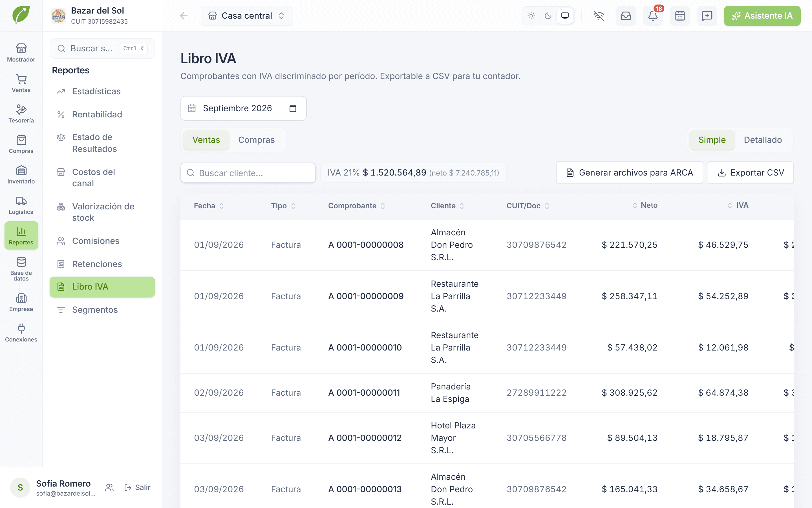Open Retenciones report in menu
812x508 pixels.
pyautogui.click(x=102, y=264)
